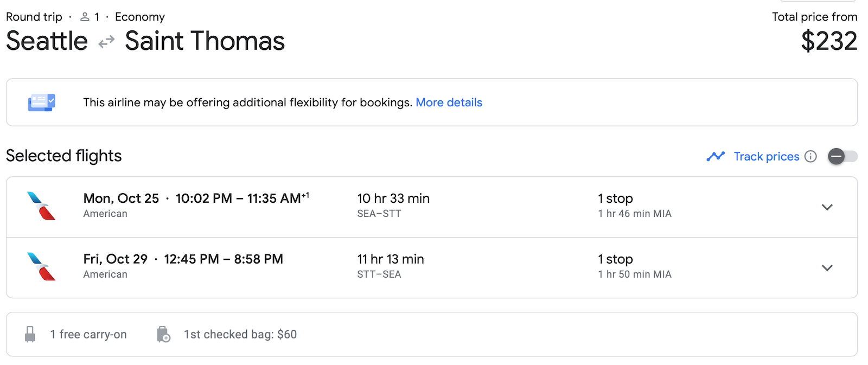This screenshot has width=868, height=365.
Task: Click the flexible booking ticket icon
Action: (x=42, y=102)
